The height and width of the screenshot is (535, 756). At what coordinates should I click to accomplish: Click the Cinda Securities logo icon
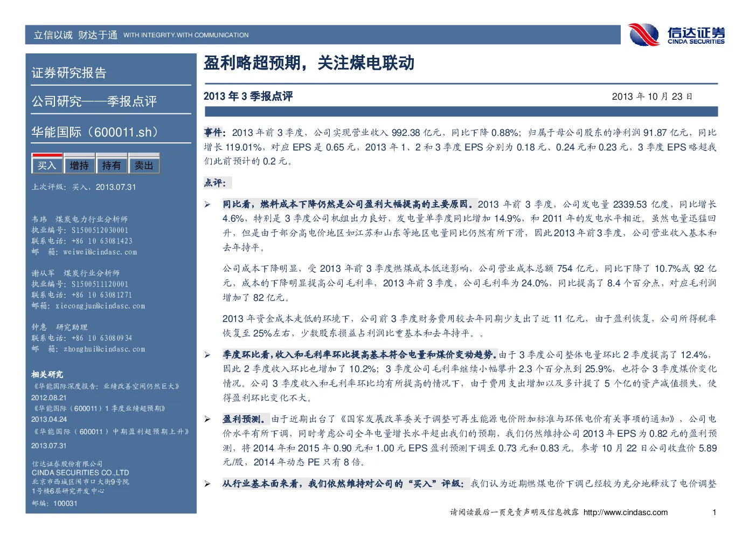pos(644,35)
